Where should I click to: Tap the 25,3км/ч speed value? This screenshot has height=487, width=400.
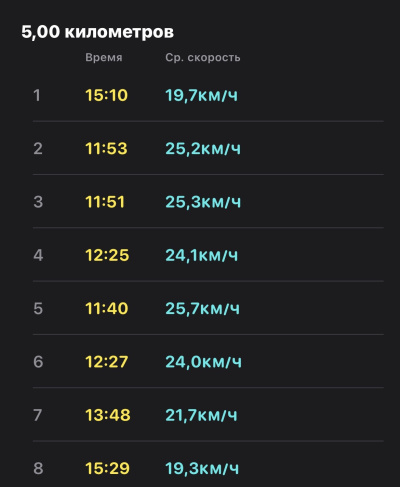(x=203, y=202)
